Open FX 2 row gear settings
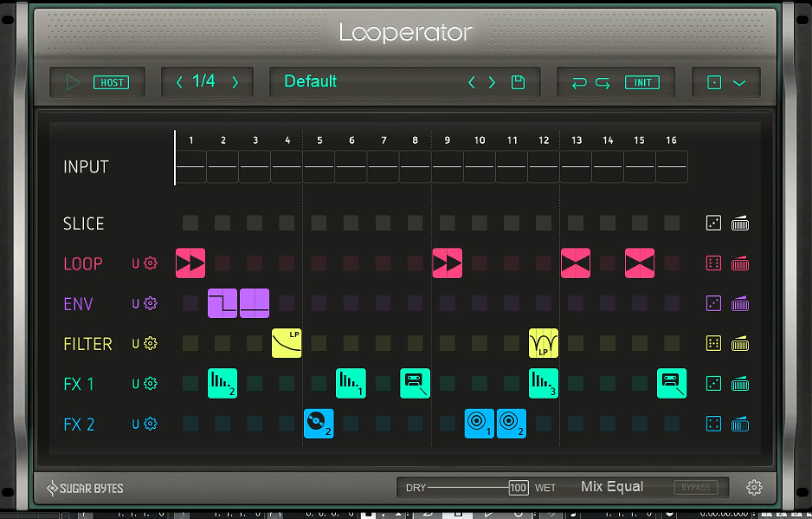This screenshot has height=519, width=812. click(x=150, y=424)
